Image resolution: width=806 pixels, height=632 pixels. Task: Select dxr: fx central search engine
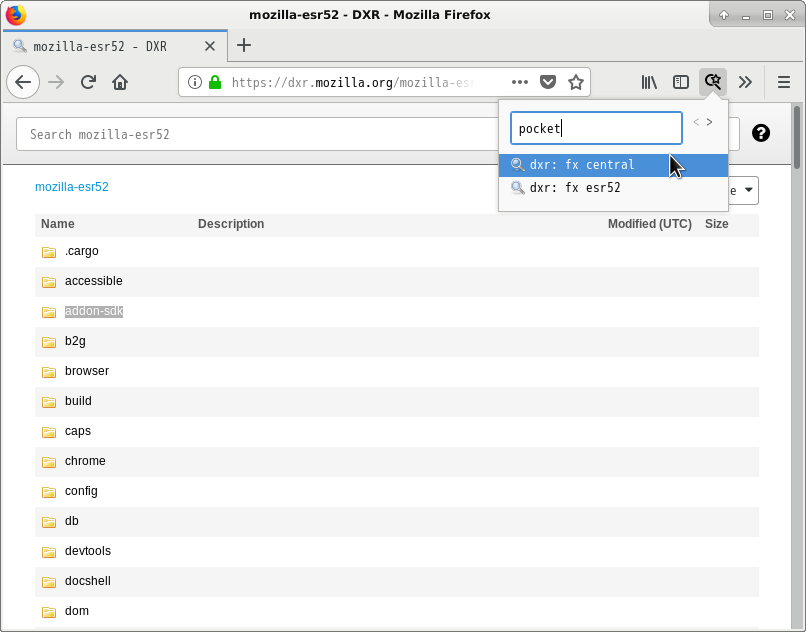[x=613, y=165]
